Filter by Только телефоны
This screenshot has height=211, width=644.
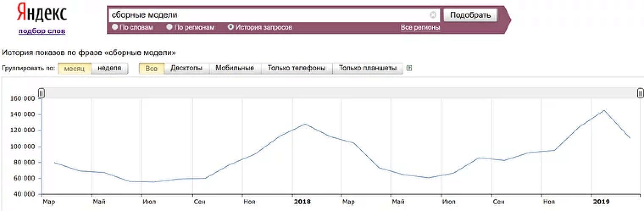297,68
